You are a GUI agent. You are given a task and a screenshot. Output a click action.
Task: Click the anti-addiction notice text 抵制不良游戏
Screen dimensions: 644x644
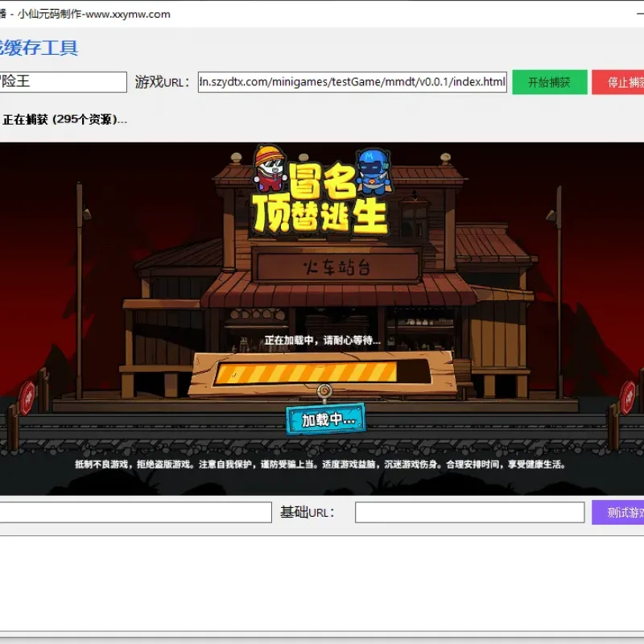(320, 464)
